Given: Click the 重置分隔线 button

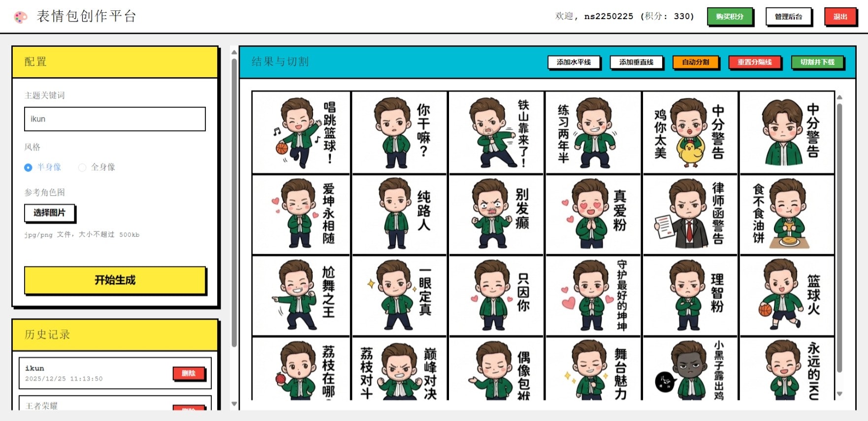Looking at the screenshot, I should pos(754,62).
